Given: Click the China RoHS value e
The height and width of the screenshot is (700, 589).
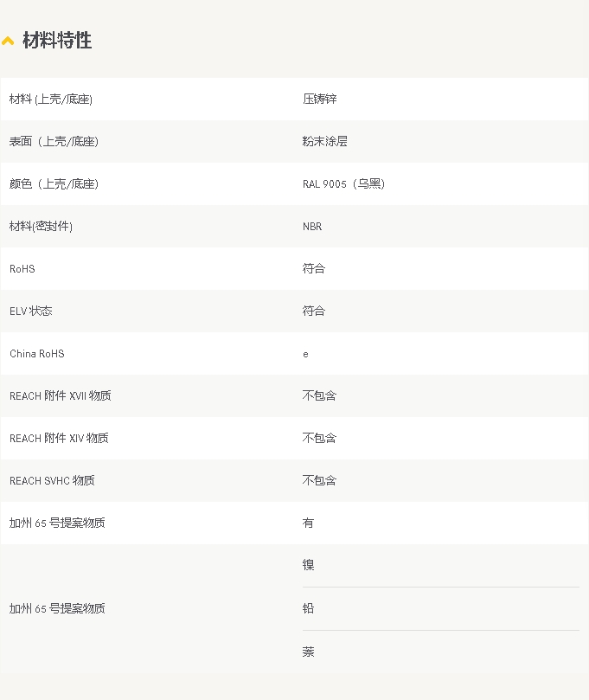Looking at the screenshot, I should [x=305, y=355].
